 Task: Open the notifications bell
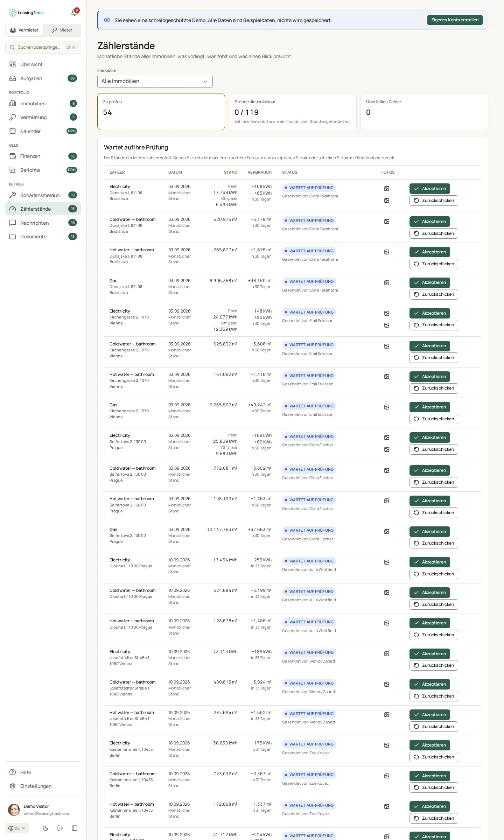tap(74, 13)
